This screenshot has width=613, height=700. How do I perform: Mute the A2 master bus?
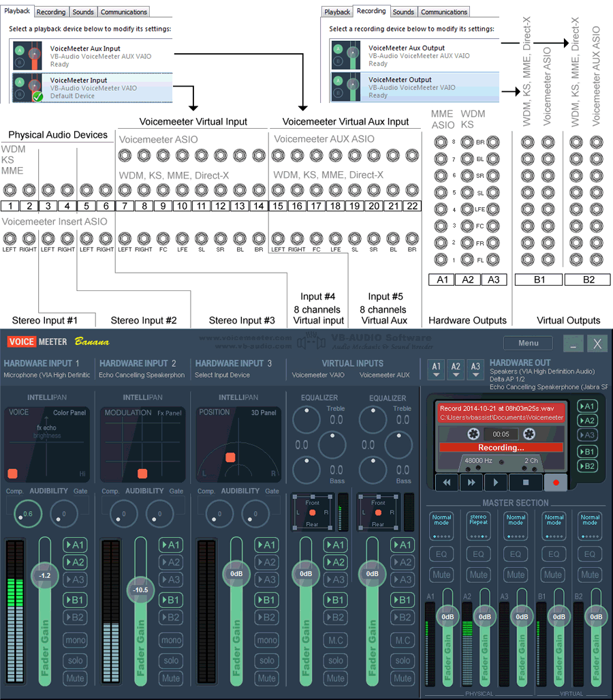pos(478,575)
